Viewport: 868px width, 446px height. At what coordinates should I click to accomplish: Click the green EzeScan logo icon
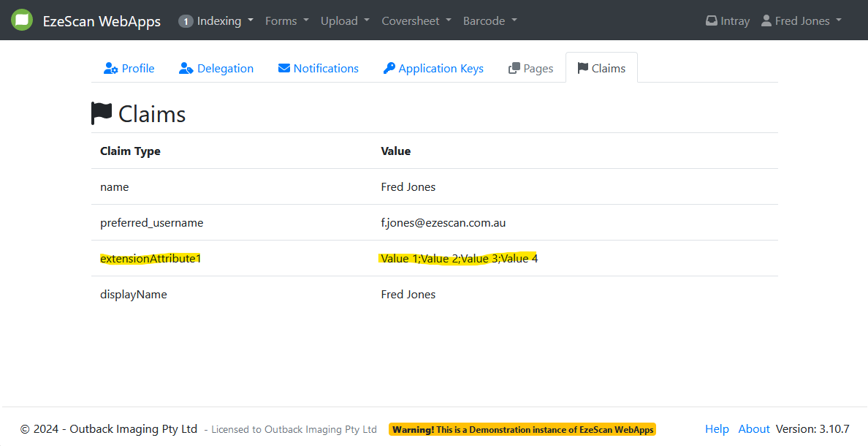coord(22,20)
